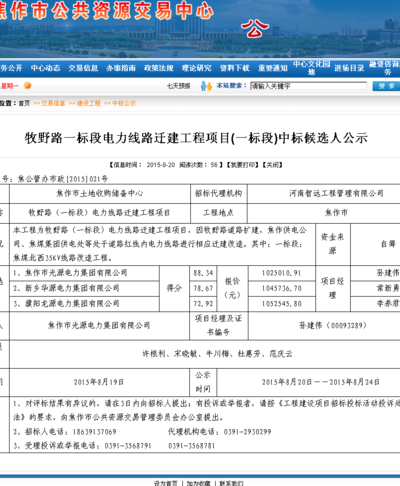Click the publicity period 2015年8月20日——2015年8月24日
This screenshot has width=400, height=486.
[x=320, y=382]
